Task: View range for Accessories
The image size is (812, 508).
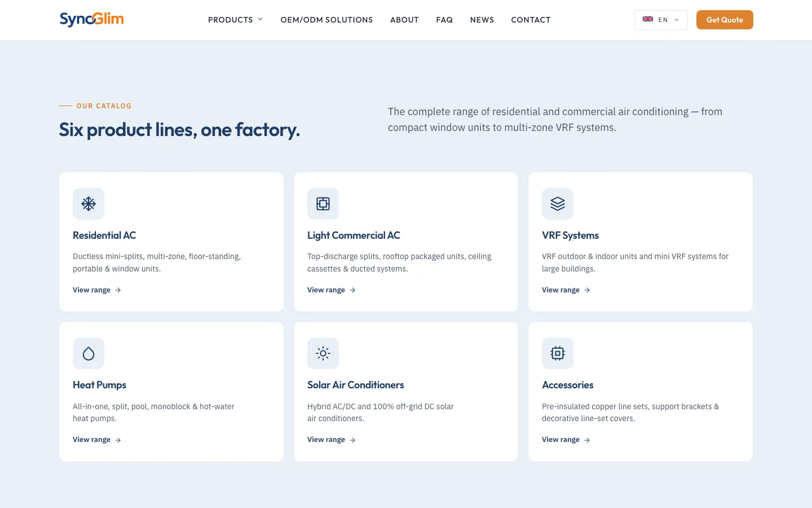Action: pyautogui.click(x=566, y=440)
